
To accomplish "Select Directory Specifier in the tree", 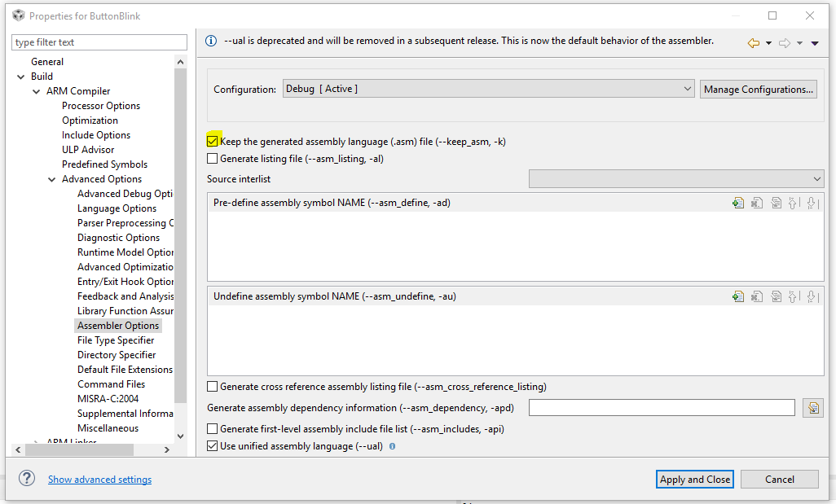I will click(117, 355).
